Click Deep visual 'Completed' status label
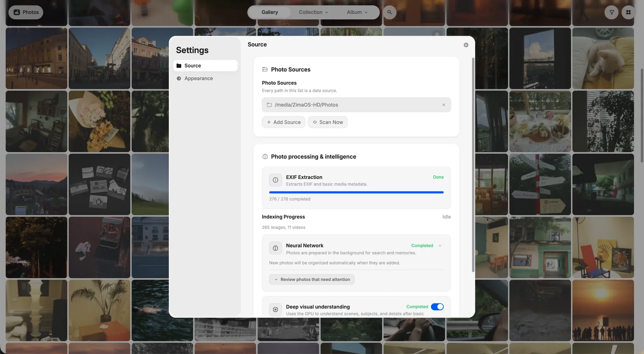 pos(417,307)
